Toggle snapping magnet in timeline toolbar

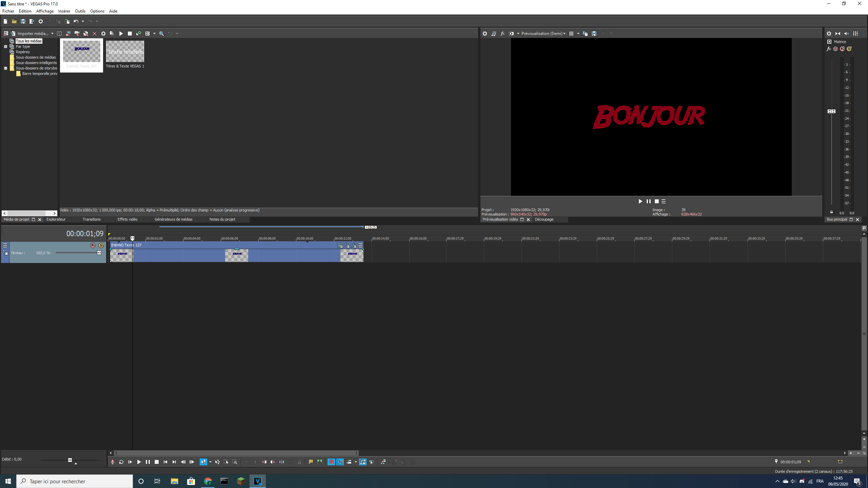(x=331, y=462)
